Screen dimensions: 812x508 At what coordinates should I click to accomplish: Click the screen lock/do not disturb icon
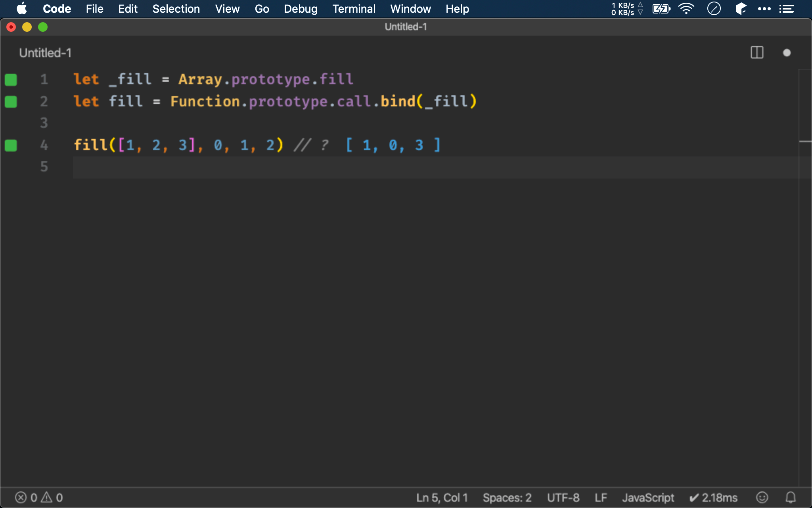click(714, 8)
